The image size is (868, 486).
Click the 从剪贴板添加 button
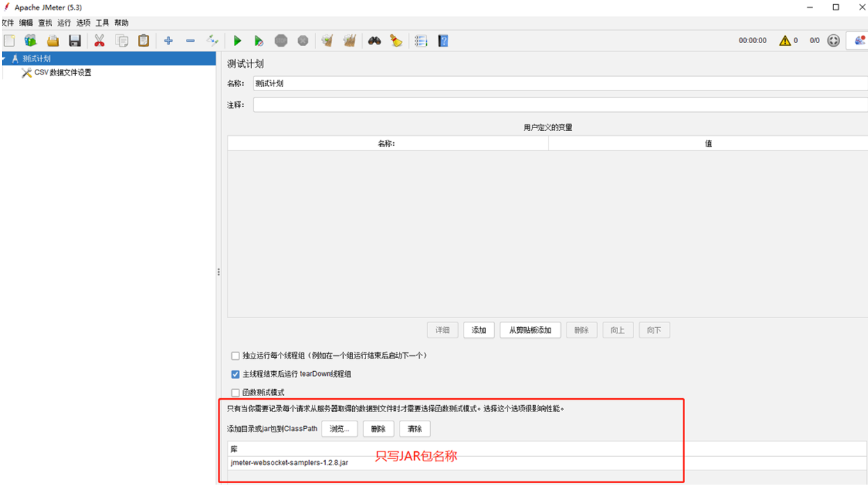[x=530, y=330]
